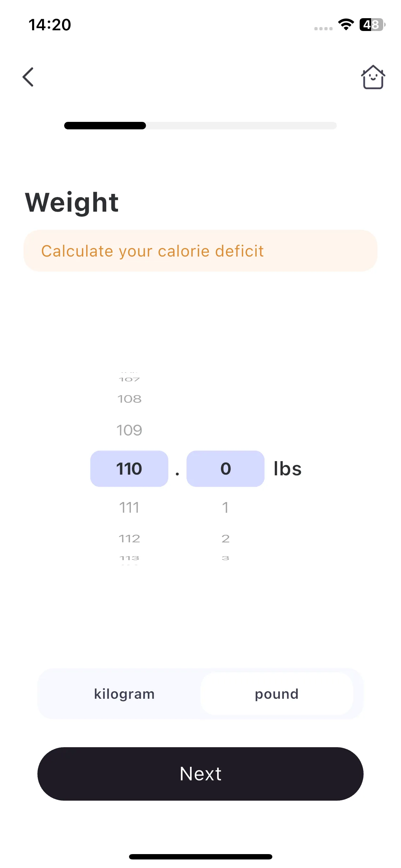This screenshot has width=401, height=868.
Task: Tap the Calculate your calorie deficit banner
Action: (x=200, y=251)
